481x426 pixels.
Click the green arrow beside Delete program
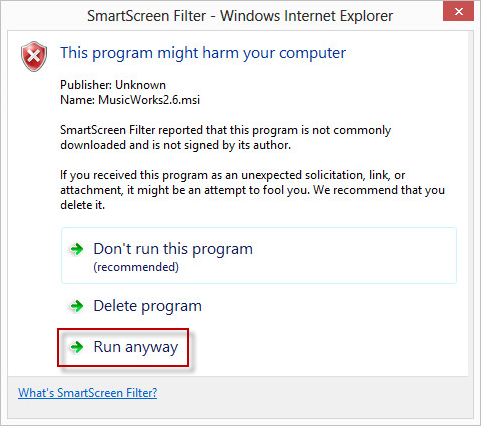(x=77, y=306)
